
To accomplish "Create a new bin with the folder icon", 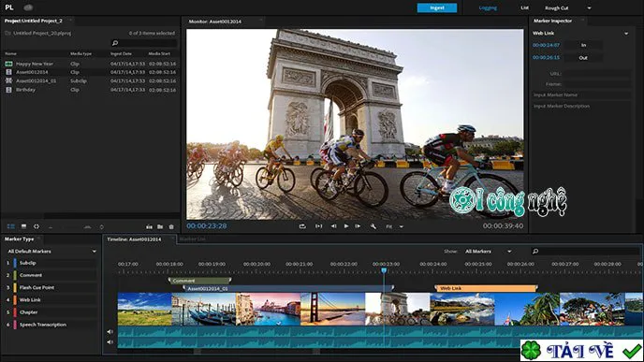I will [x=160, y=226].
